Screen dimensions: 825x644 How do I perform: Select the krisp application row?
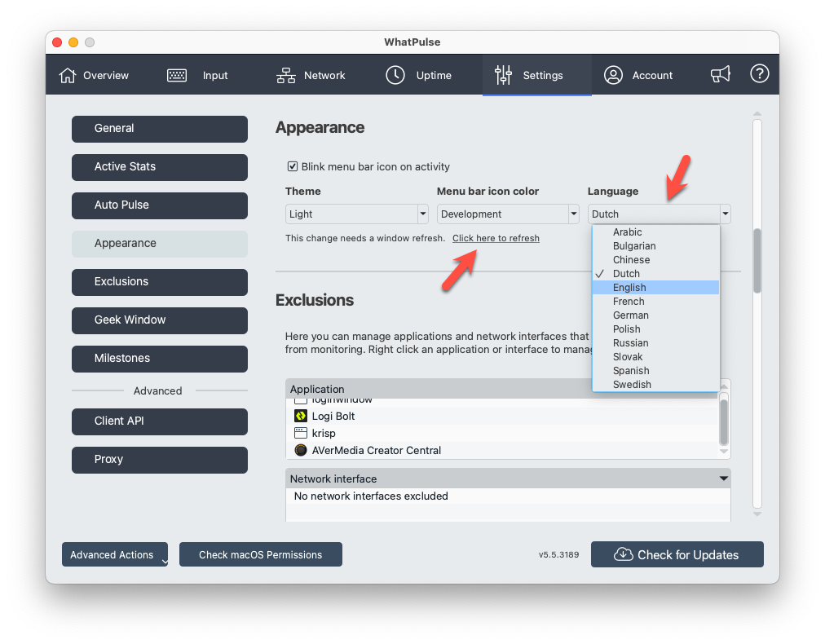pyautogui.click(x=502, y=433)
